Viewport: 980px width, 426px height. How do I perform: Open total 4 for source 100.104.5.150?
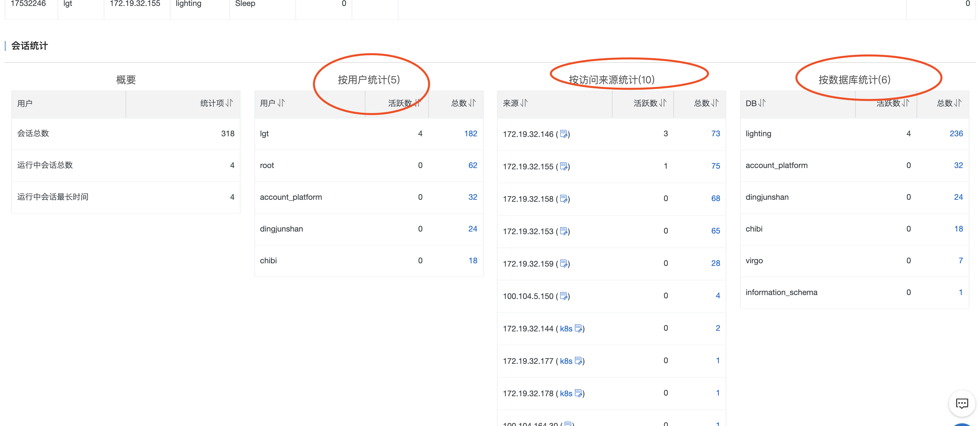(718, 295)
